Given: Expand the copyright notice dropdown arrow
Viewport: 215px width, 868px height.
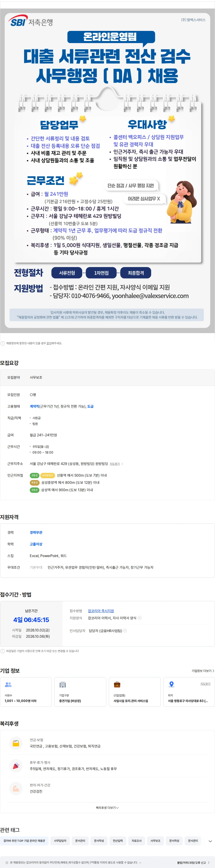Looking at the screenshot, I should (x=140, y=863).
